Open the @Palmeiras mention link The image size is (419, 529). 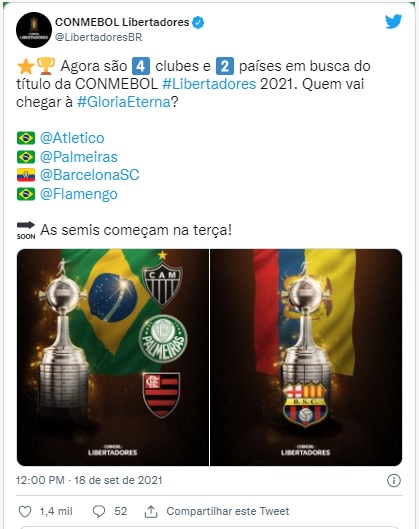coord(79,157)
